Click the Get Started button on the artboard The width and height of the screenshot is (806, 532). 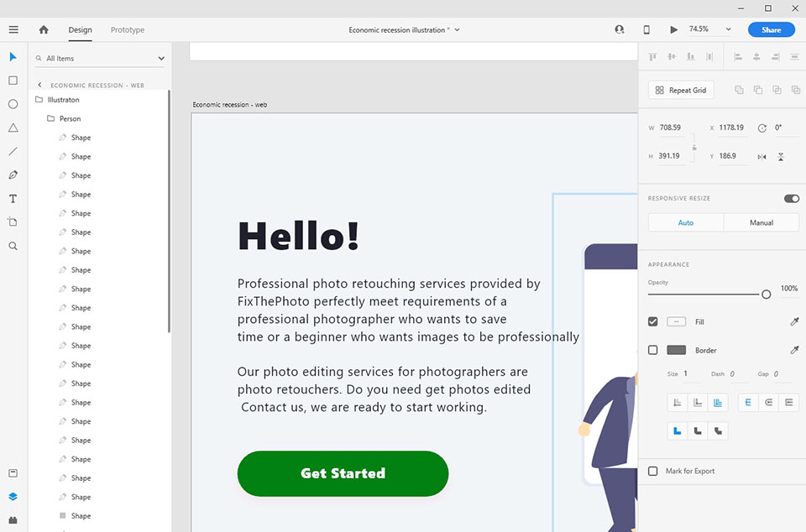pyautogui.click(x=343, y=473)
